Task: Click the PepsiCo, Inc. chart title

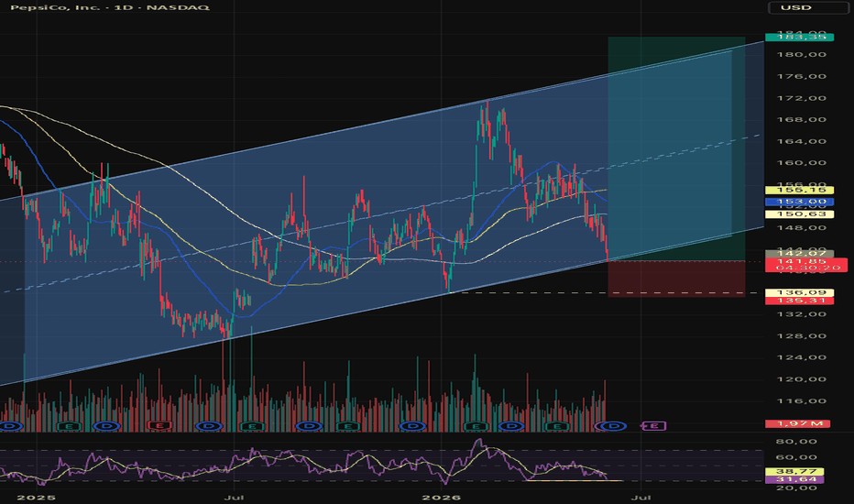Action: point(110,7)
